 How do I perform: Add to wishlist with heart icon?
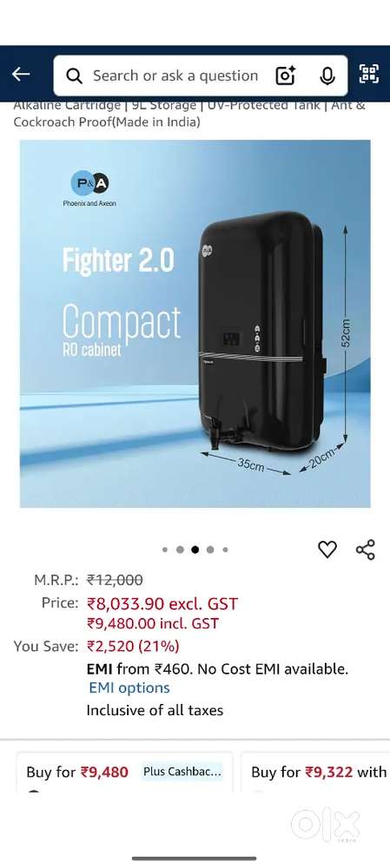click(x=327, y=549)
